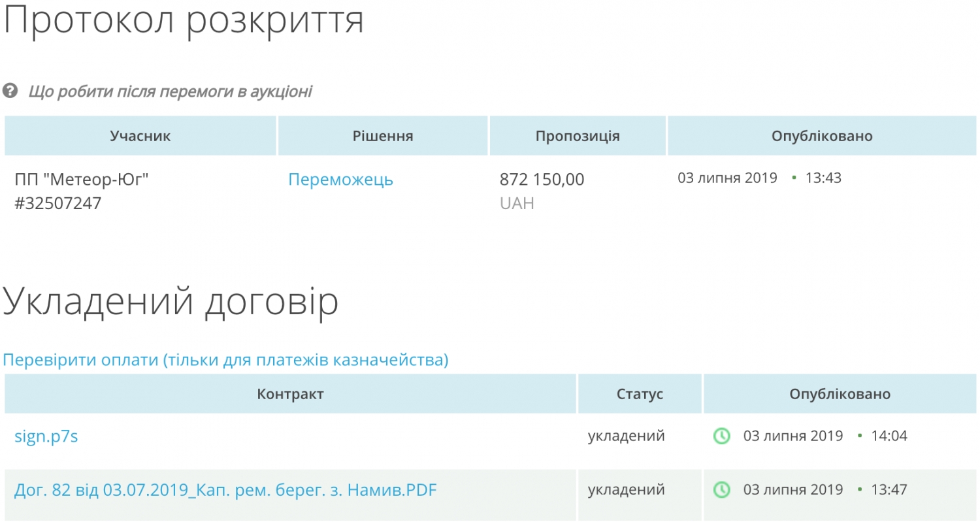
Task: Click the укладений status in the sign.p7s row
Action: coord(626,436)
